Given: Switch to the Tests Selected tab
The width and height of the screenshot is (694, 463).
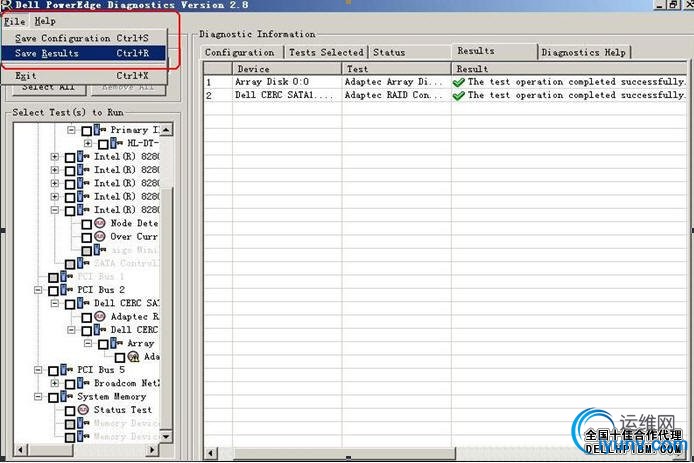Looking at the screenshot, I should coord(326,52).
